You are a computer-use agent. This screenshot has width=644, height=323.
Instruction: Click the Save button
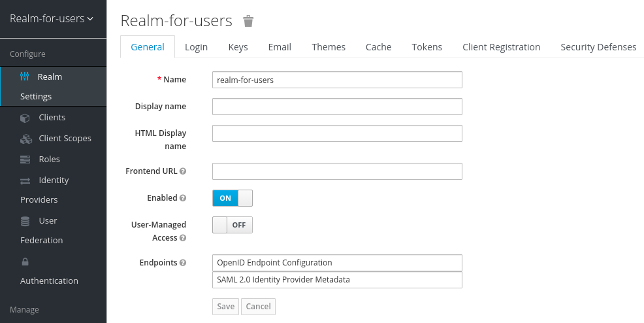(225, 306)
